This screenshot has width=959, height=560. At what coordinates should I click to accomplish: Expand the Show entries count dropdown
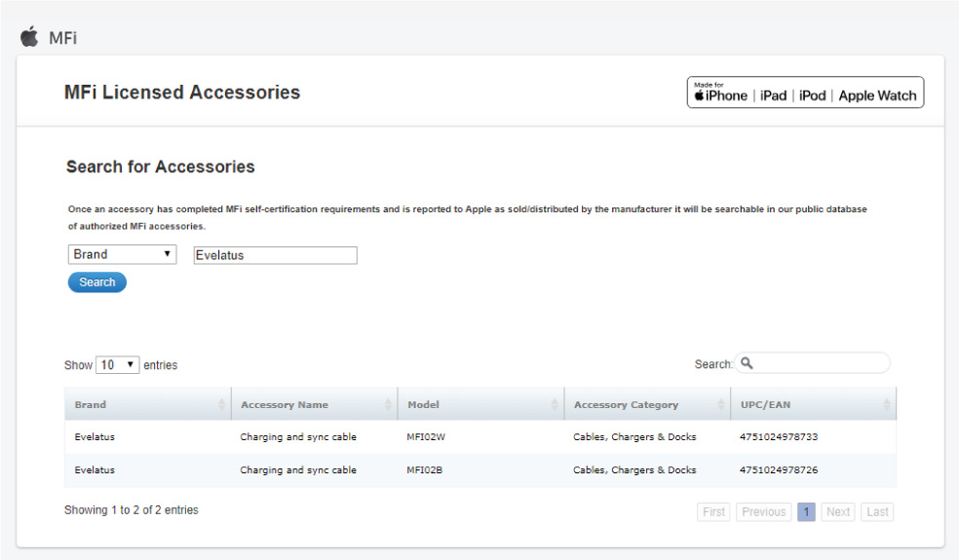point(117,365)
